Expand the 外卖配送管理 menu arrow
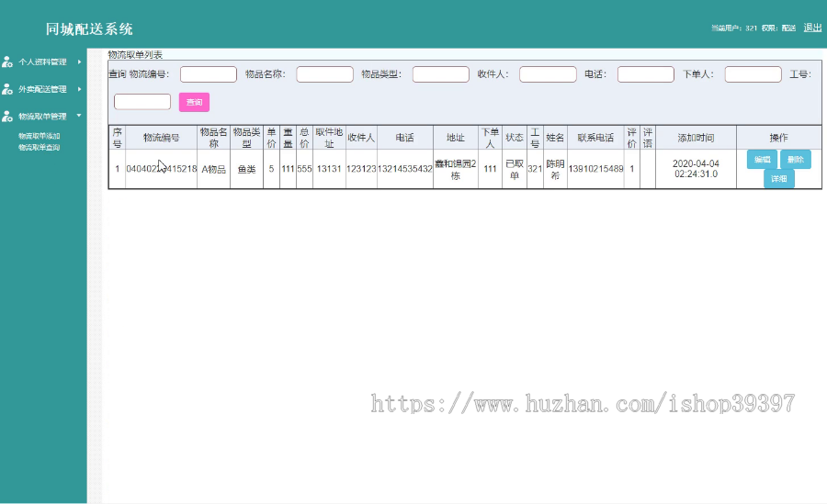The image size is (827, 504). pyautogui.click(x=79, y=89)
